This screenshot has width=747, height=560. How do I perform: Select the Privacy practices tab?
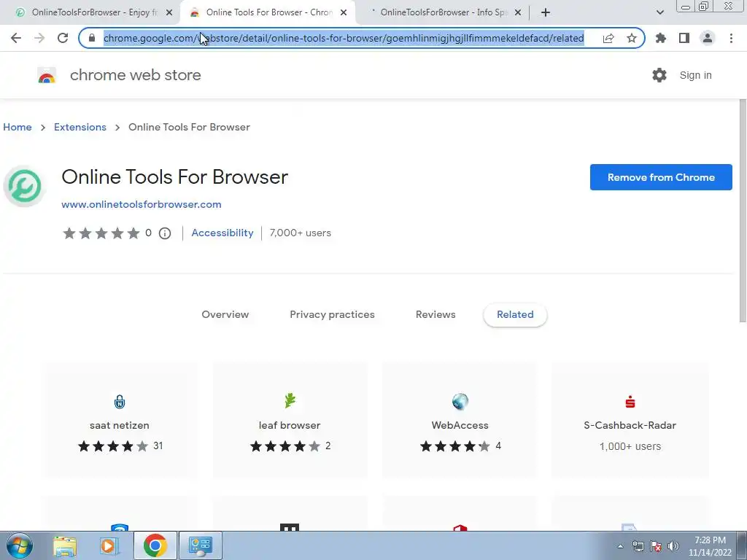pos(332,315)
